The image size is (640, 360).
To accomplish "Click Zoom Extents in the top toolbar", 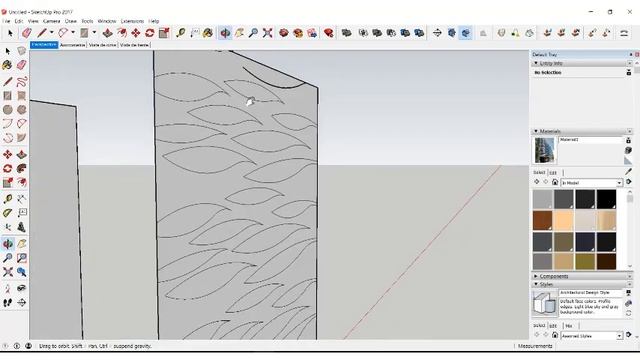I will (267, 33).
